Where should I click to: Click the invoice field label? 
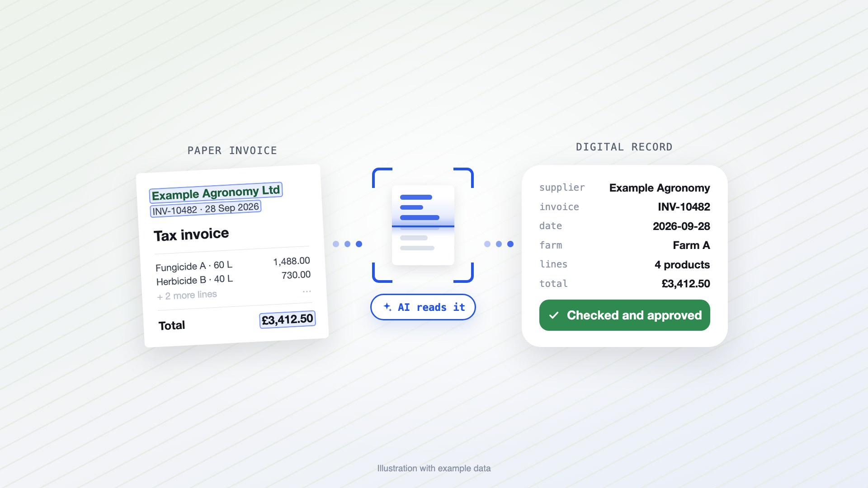[559, 207]
